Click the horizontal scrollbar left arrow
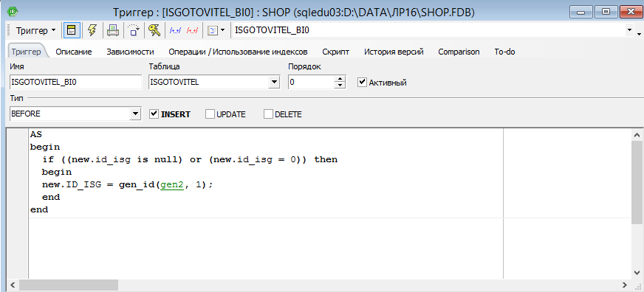Screen dimensions: 644x292 click(x=13, y=285)
